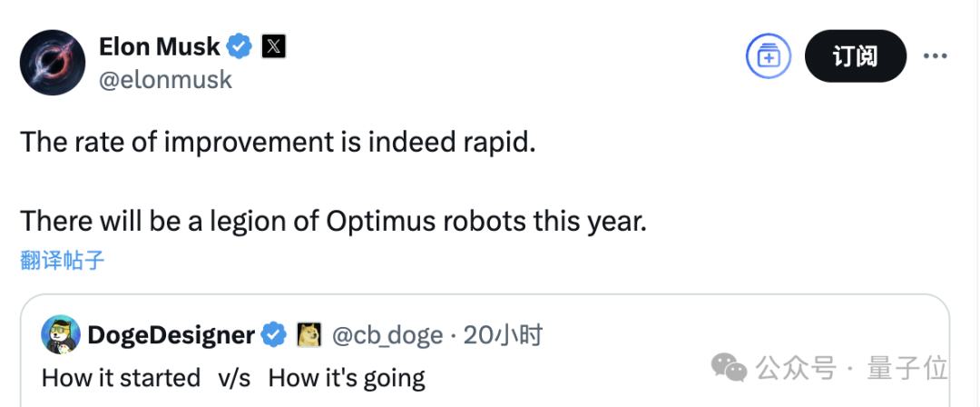The height and width of the screenshot is (407, 980).
Task: Click the Doge affiliation badge icon
Action: click(309, 335)
